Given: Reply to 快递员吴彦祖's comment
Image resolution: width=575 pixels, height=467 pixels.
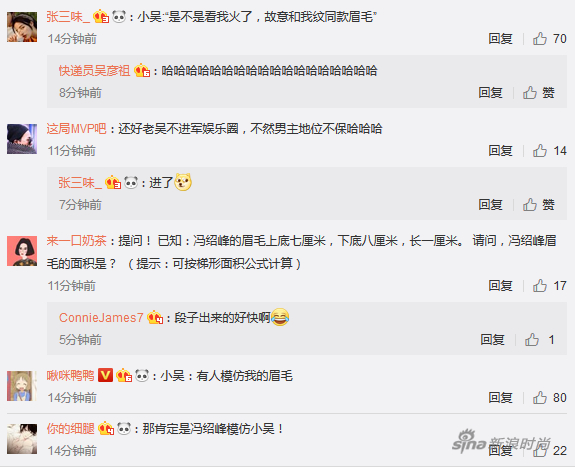Looking at the screenshot, I should click(490, 92).
